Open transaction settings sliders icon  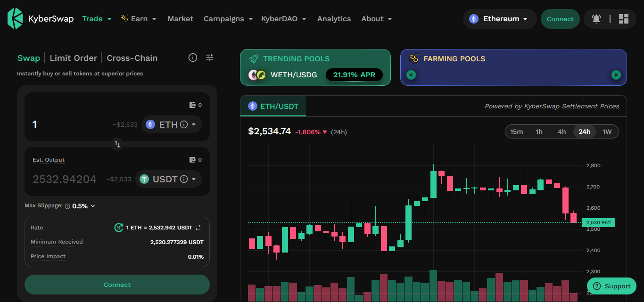(x=210, y=57)
